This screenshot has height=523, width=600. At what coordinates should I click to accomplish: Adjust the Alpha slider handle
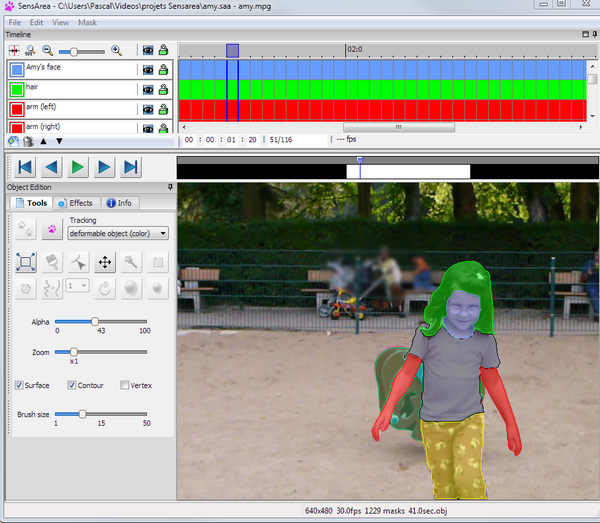click(x=95, y=321)
